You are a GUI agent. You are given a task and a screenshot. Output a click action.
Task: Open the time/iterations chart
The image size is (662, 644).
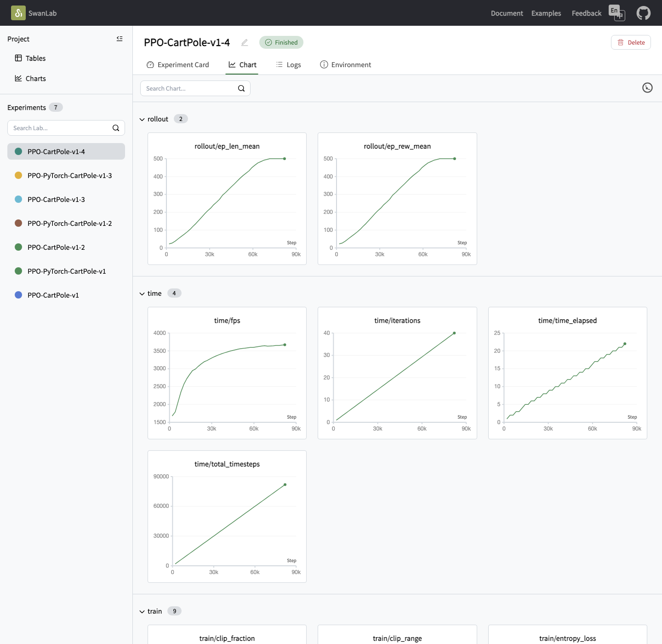(397, 373)
